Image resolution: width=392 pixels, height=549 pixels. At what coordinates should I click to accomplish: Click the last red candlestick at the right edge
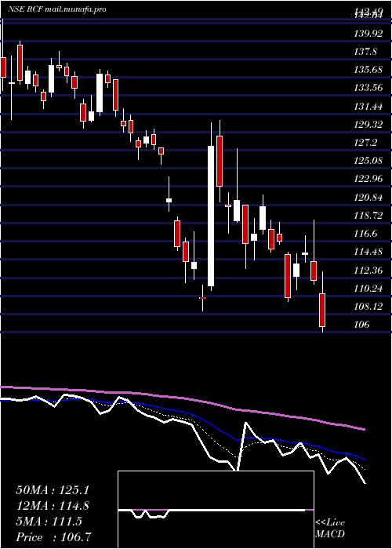pyautogui.click(x=322, y=310)
